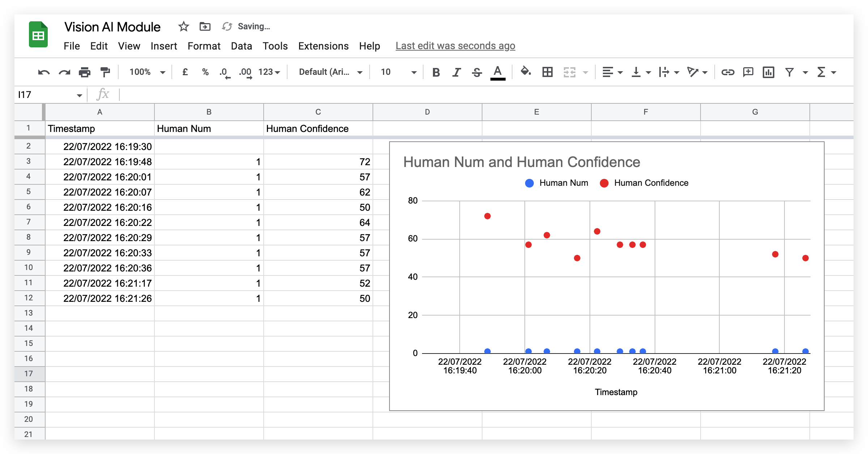
Task: Format as currency with pound icon
Action: [x=185, y=72]
